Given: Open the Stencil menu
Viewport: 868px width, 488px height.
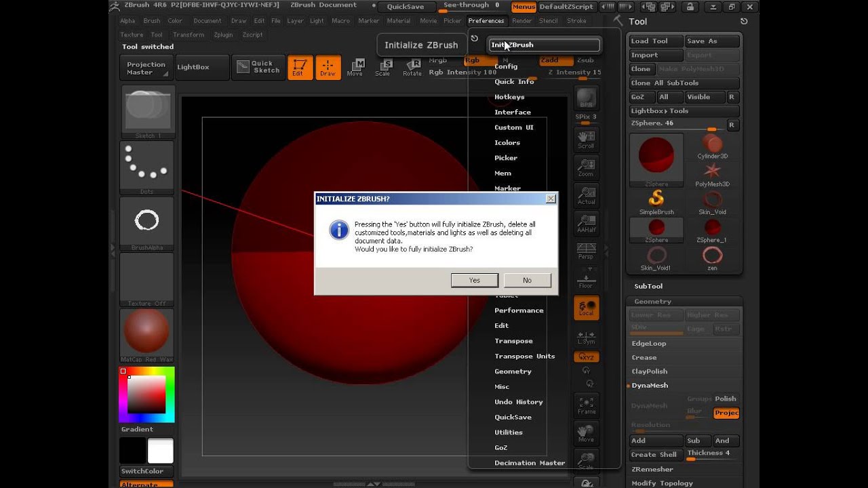Looking at the screenshot, I should pyautogui.click(x=549, y=21).
